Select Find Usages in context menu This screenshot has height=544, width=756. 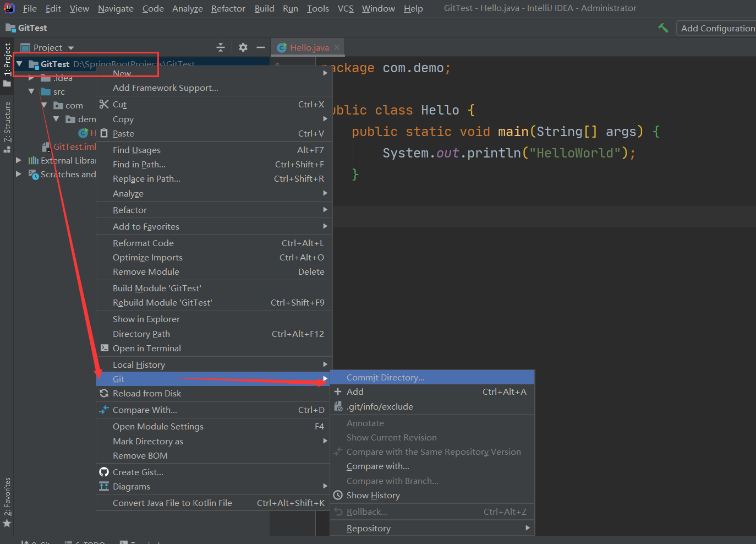click(215, 150)
